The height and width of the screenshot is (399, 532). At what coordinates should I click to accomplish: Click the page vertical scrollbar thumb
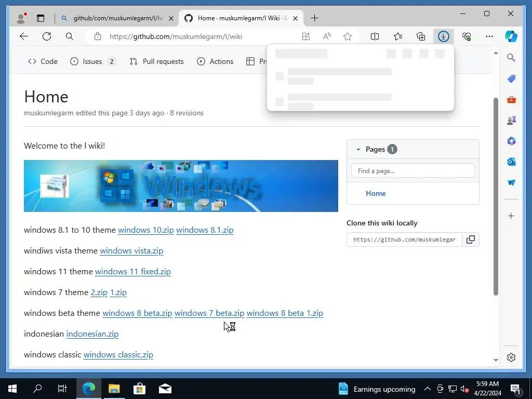tap(496, 197)
